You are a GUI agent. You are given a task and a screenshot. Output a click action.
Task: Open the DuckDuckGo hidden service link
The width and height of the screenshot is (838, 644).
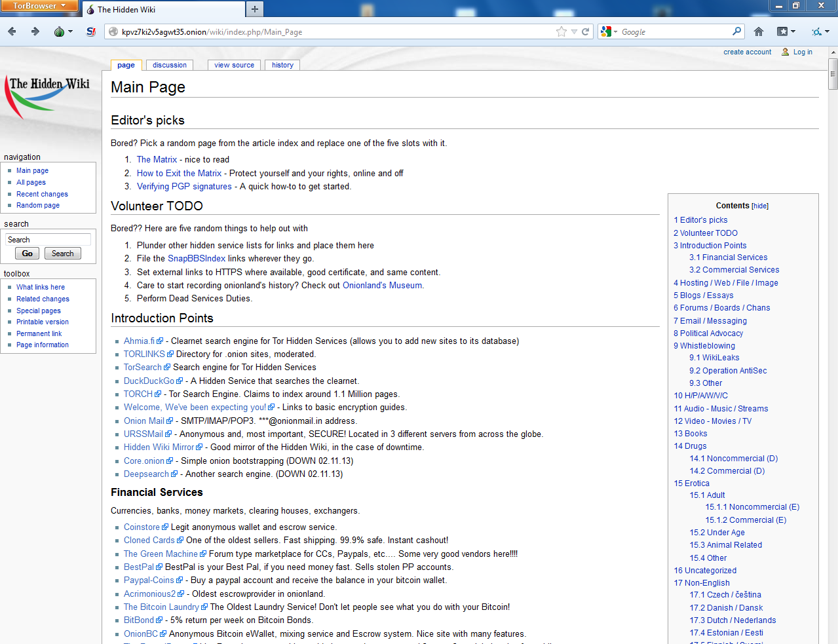coord(149,381)
